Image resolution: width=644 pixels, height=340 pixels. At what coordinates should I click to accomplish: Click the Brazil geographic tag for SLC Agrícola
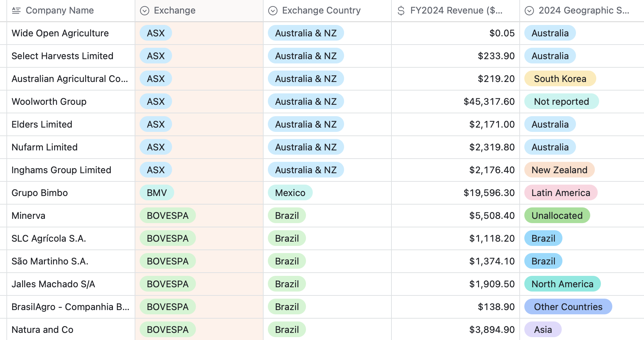[x=543, y=238]
